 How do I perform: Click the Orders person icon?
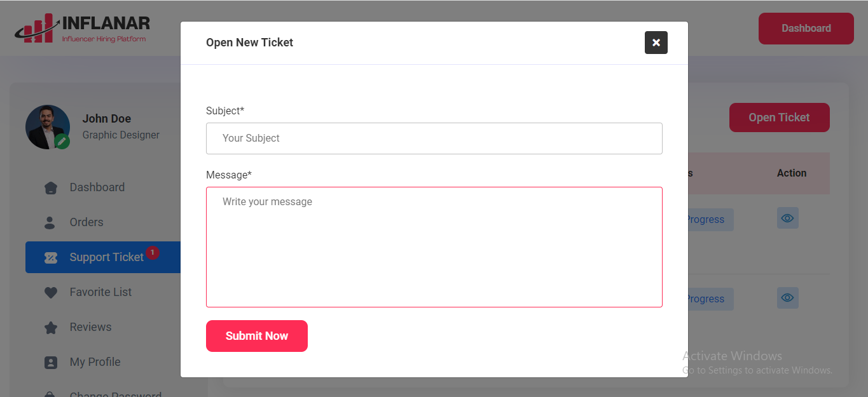pyautogui.click(x=51, y=223)
